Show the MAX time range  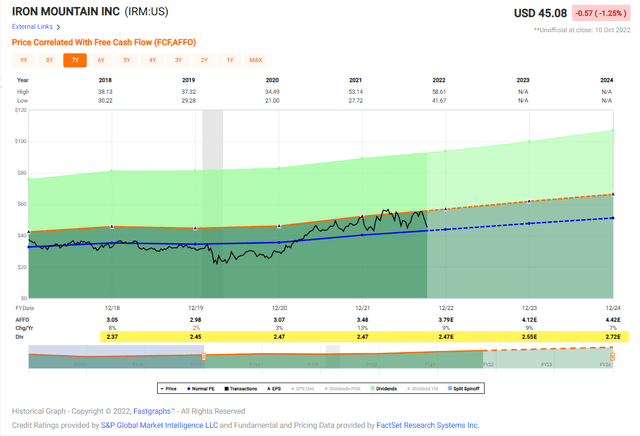256,60
